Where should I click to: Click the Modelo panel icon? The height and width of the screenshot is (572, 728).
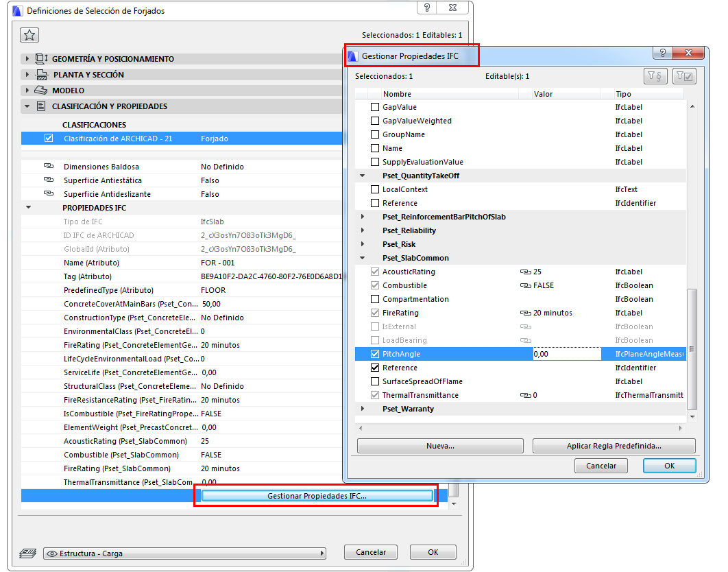tap(41, 90)
